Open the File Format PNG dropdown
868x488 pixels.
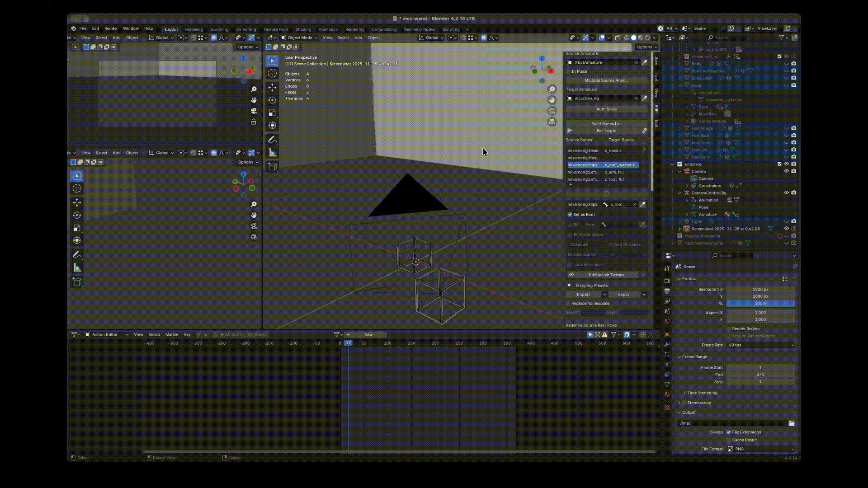point(760,449)
